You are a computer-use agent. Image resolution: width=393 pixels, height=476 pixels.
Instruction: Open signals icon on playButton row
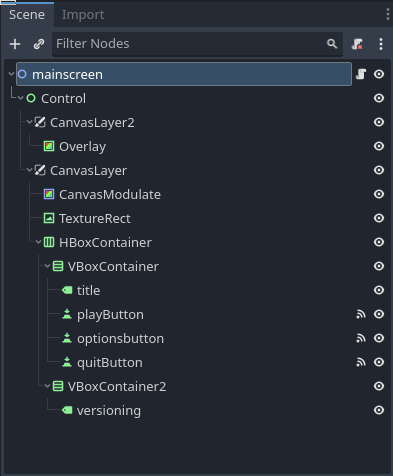[x=361, y=314]
